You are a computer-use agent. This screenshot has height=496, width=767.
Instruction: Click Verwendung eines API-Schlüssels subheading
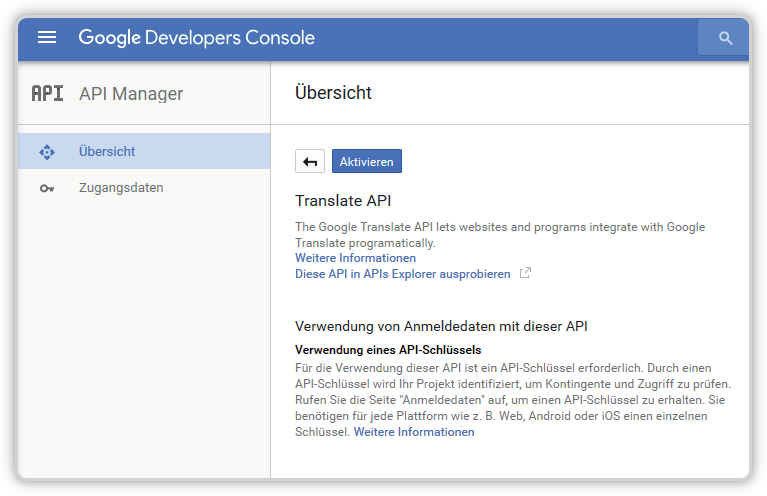(388, 350)
